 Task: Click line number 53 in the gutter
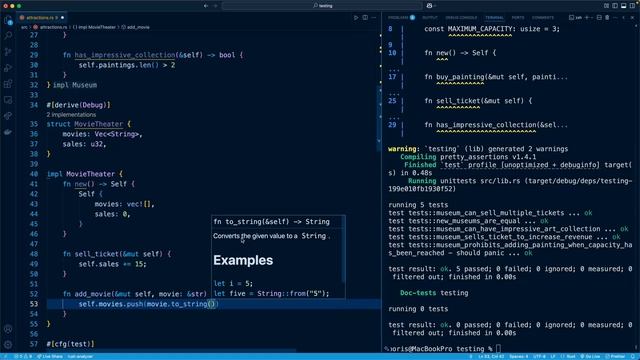(x=33, y=304)
